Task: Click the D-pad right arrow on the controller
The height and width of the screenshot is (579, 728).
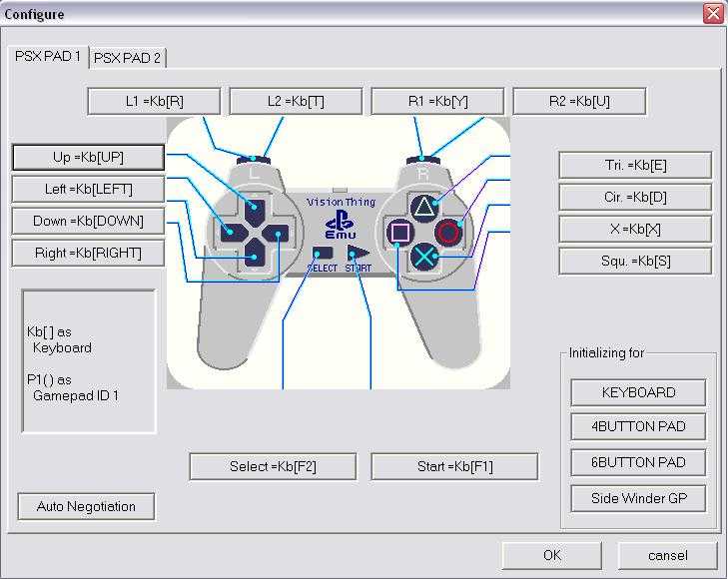Action: tap(277, 233)
